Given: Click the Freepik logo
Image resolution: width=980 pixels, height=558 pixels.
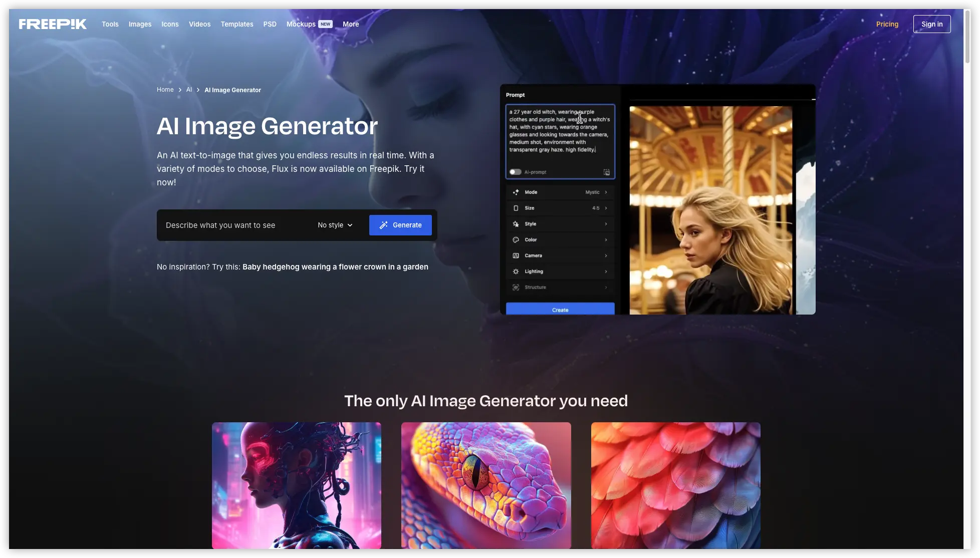Looking at the screenshot, I should click(x=53, y=24).
